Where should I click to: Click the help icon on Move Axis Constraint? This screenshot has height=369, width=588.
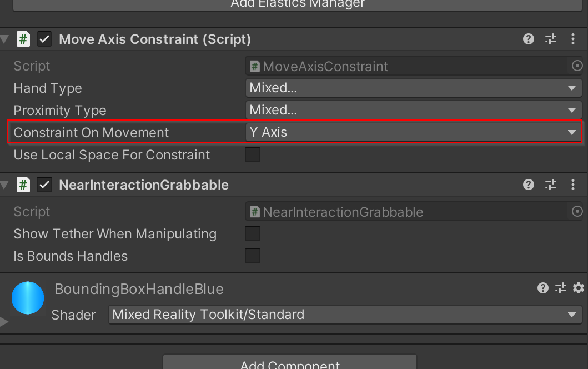point(528,39)
